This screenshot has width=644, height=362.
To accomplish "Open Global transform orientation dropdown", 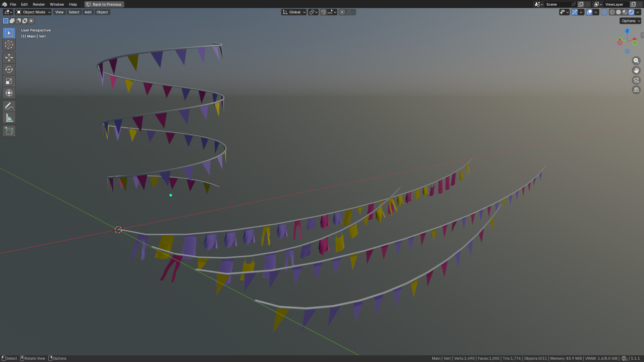I will [x=294, y=12].
